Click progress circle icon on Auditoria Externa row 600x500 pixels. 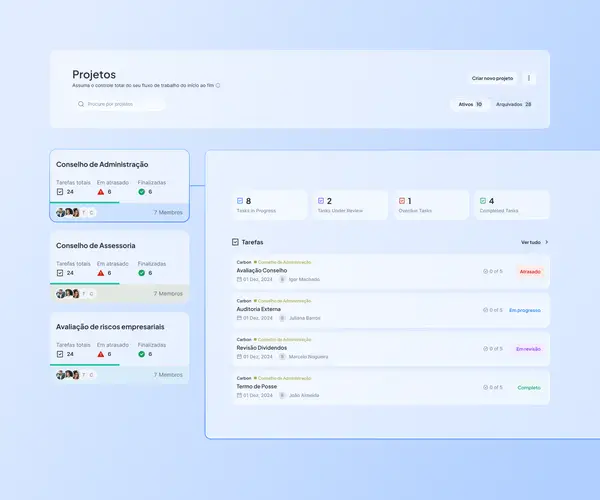point(485,310)
